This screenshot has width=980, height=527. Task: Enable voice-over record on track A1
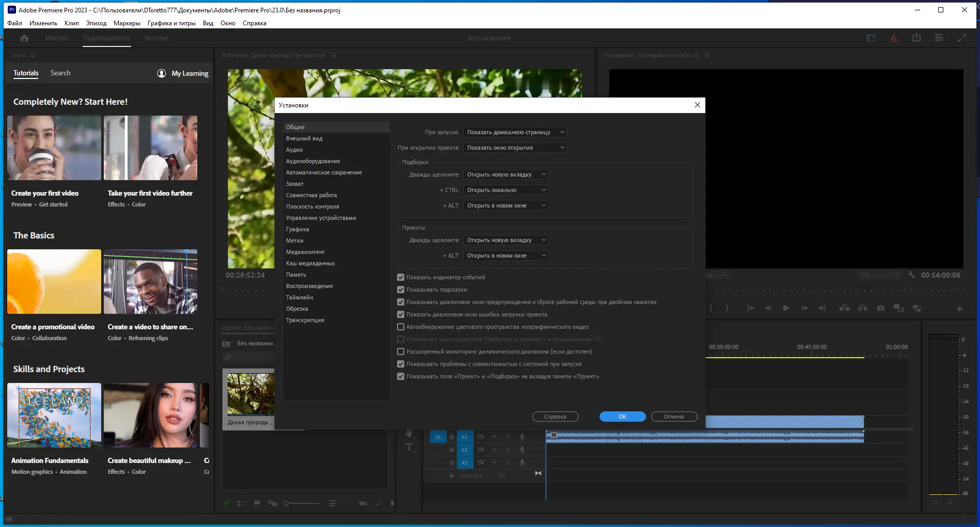point(522,437)
